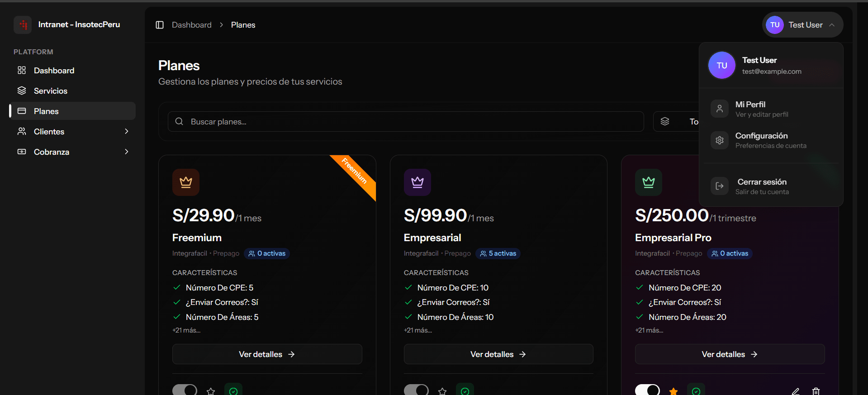Click Ver detalles on the Empresarial Pro plan
The height and width of the screenshot is (395, 868).
click(x=730, y=354)
